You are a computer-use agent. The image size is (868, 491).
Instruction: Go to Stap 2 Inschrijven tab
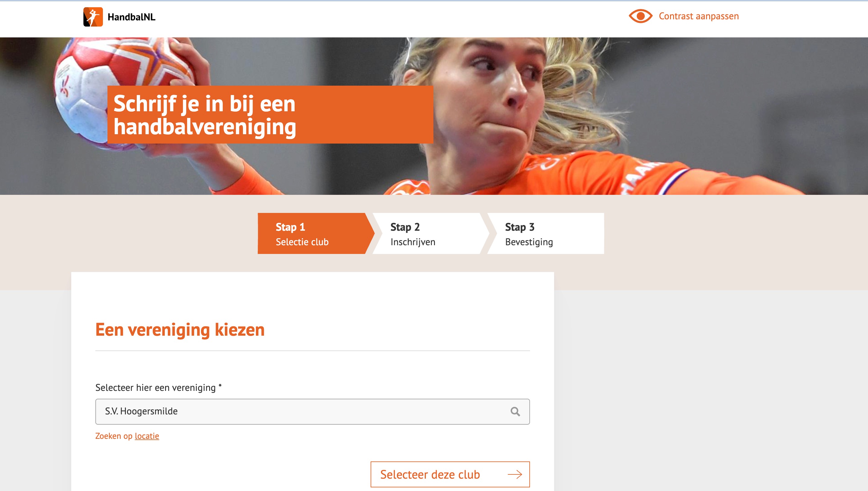coord(430,233)
